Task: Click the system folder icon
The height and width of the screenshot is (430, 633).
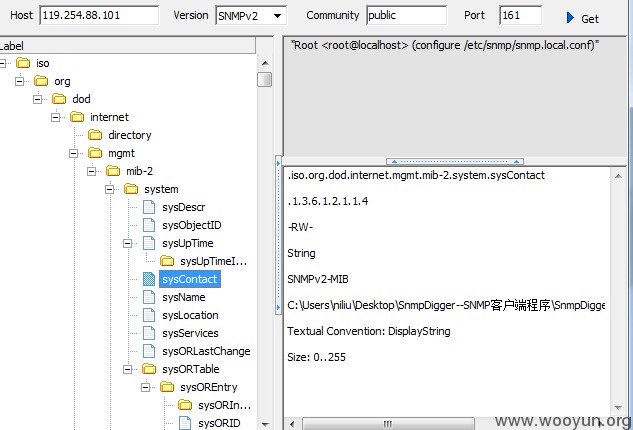Action: (x=131, y=189)
